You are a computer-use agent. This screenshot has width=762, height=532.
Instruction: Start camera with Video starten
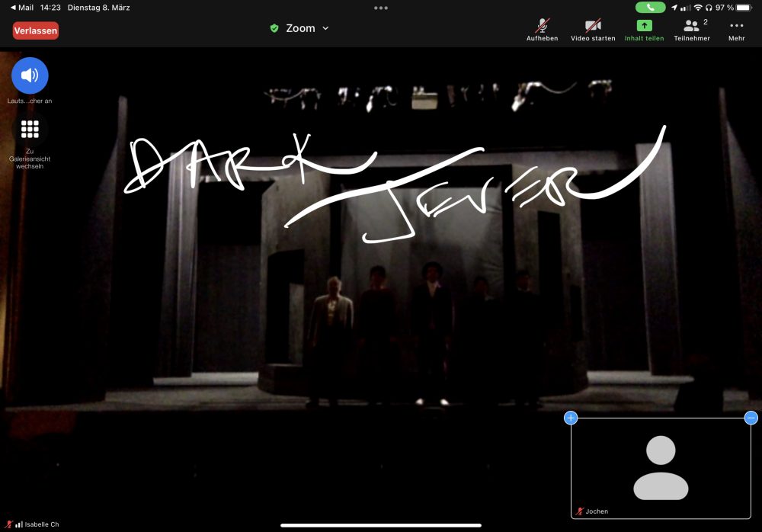coord(593,30)
